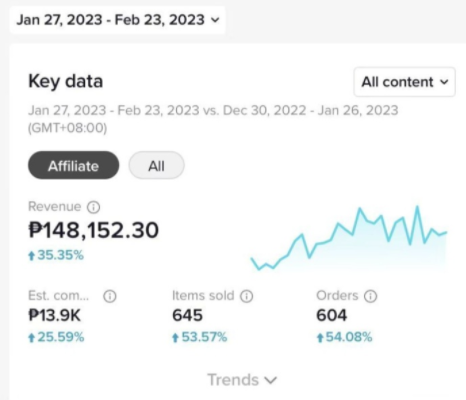Screen dimensions: 466x400
Task: Click the chevron in All content box
Action: click(x=444, y=82)
